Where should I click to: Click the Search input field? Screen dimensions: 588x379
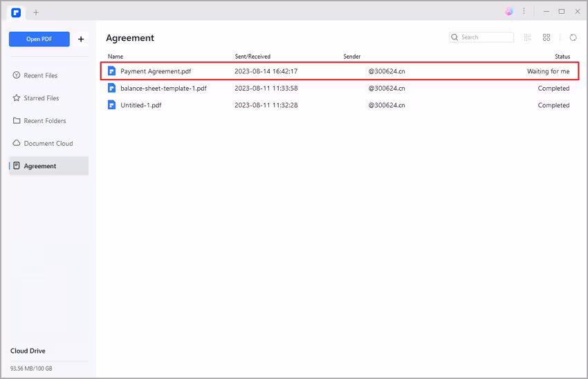[x=486, y=37]
